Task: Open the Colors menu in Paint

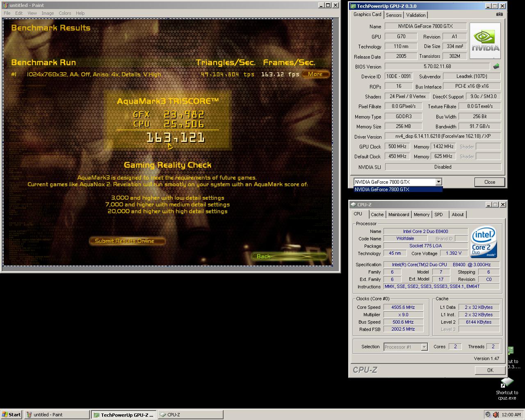Action: point(65,13)
